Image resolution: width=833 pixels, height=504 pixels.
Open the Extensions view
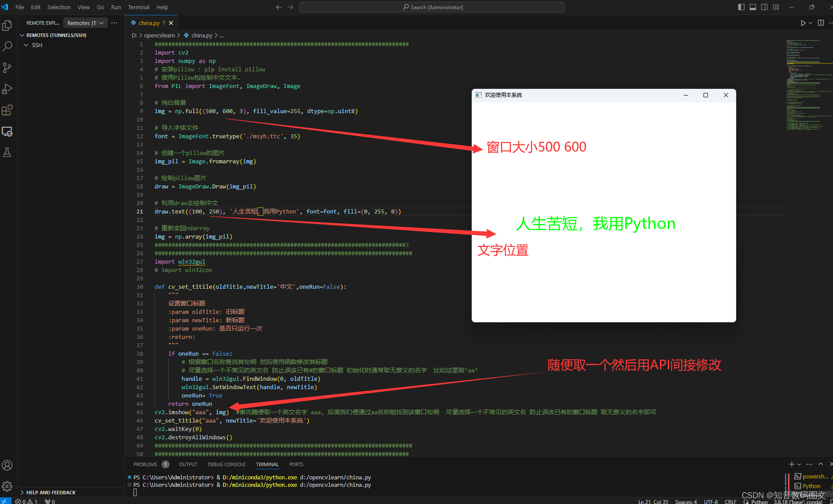7,110
